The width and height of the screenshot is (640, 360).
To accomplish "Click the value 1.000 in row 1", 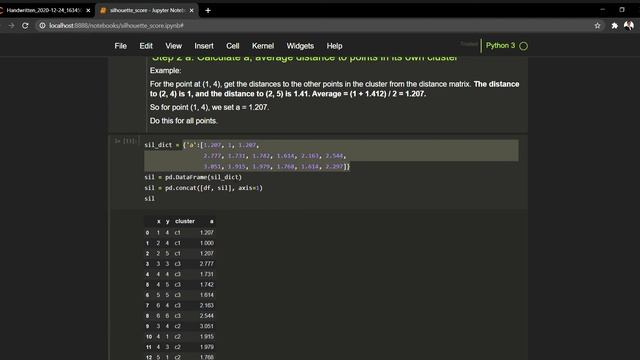I will click(207, 243).
